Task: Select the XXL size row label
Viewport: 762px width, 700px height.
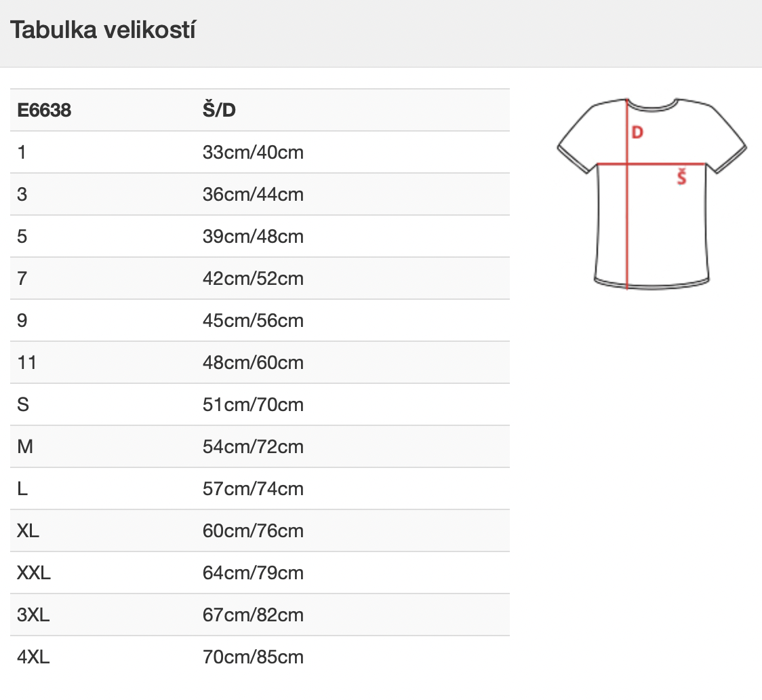Action: tap(34, 573)
